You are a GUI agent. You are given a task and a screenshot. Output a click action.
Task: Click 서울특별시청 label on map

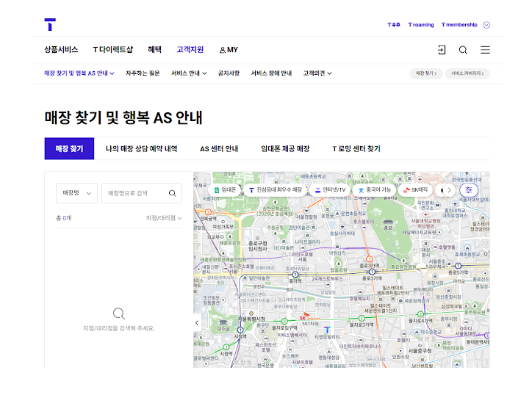pyautogui.click(x=251, y=319)
